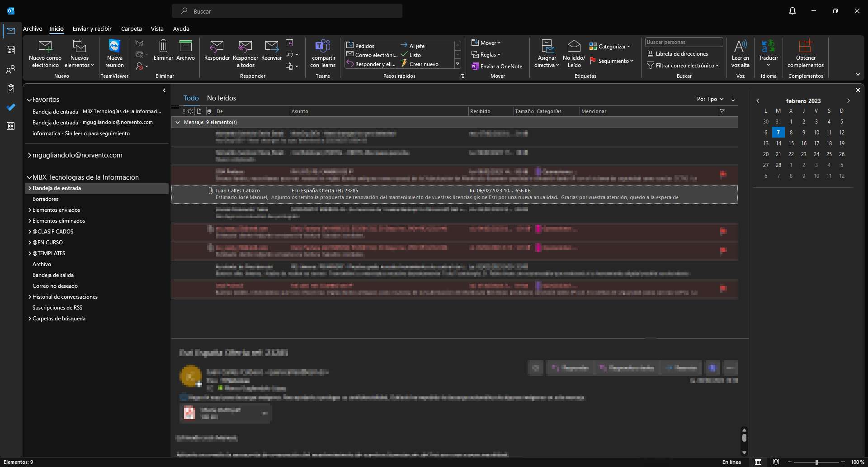The height and width of the screenshot is (467, 868).
Task: Open the Calendar view in the sidebar
Action: point(11,50)
